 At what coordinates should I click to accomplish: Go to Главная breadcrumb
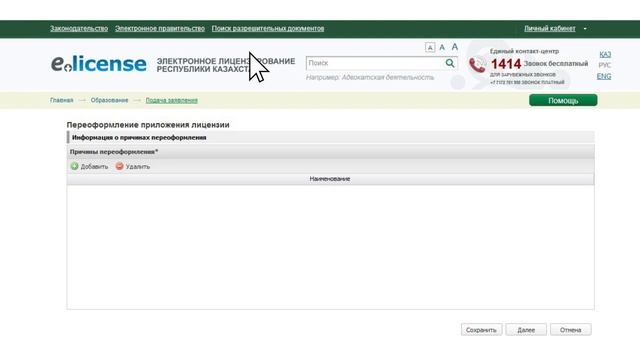62,100
